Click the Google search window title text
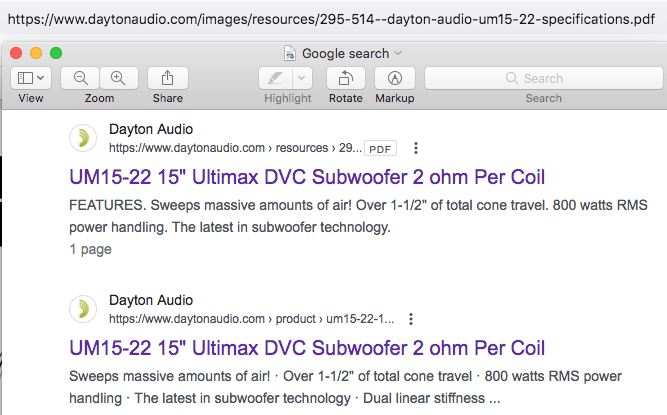The width and height of the screenshot is (667, 415). [345, 54]
